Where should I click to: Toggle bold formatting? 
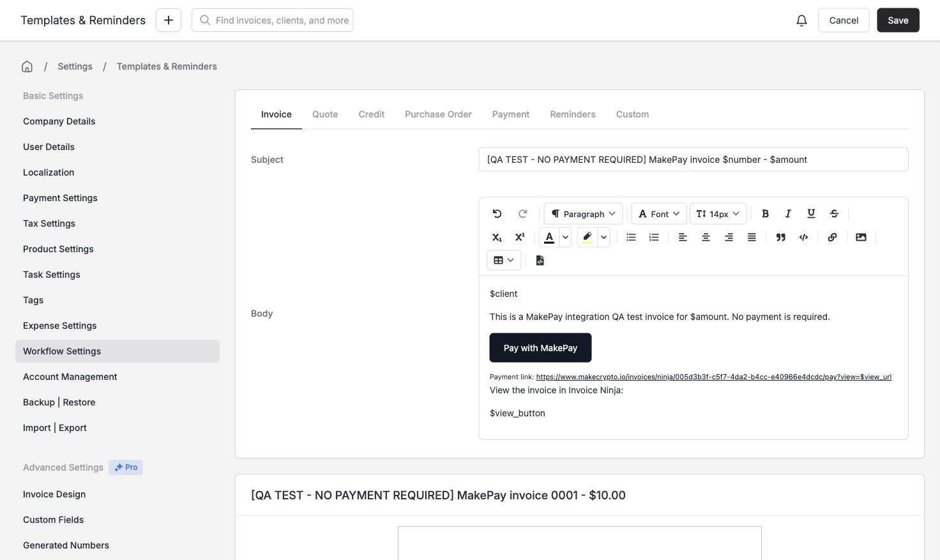[x=765, y=214]
